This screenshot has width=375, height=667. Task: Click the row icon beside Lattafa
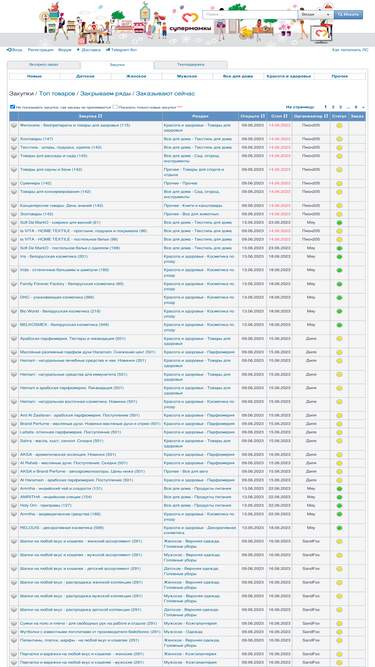[x=14, y=432]
